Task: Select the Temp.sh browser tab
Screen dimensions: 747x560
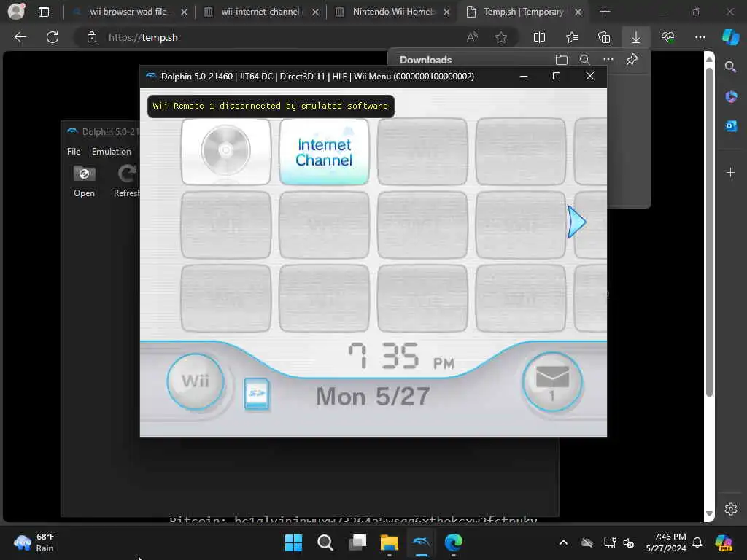Action: [523, 12]
